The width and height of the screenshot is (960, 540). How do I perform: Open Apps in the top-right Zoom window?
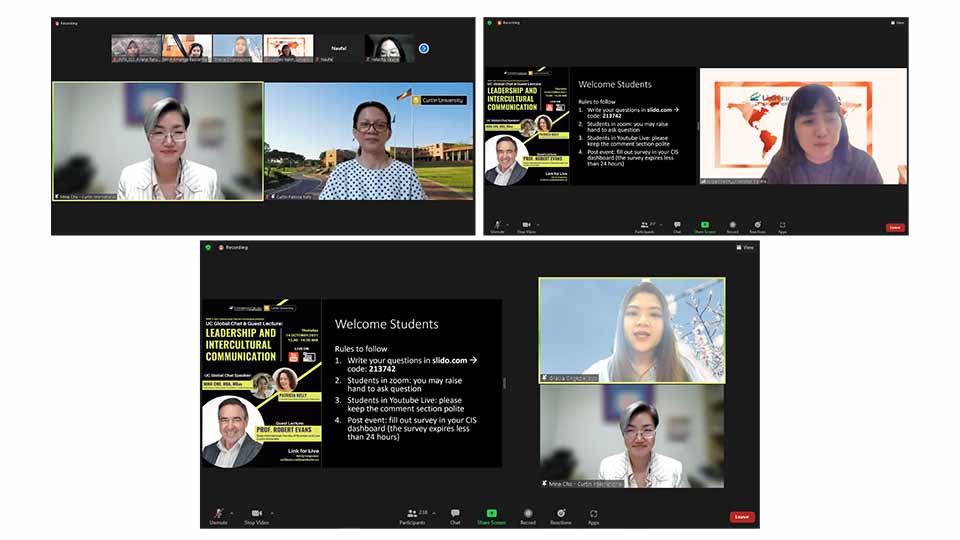pos(782,228)
